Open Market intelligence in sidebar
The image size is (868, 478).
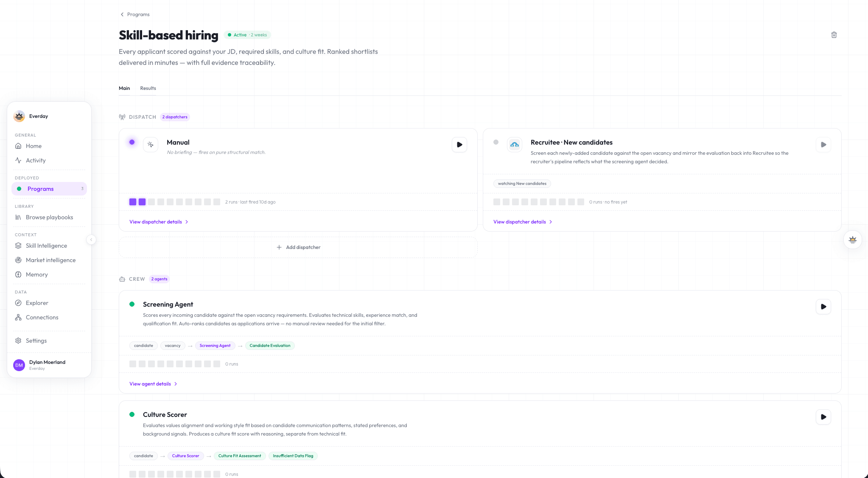50,260
